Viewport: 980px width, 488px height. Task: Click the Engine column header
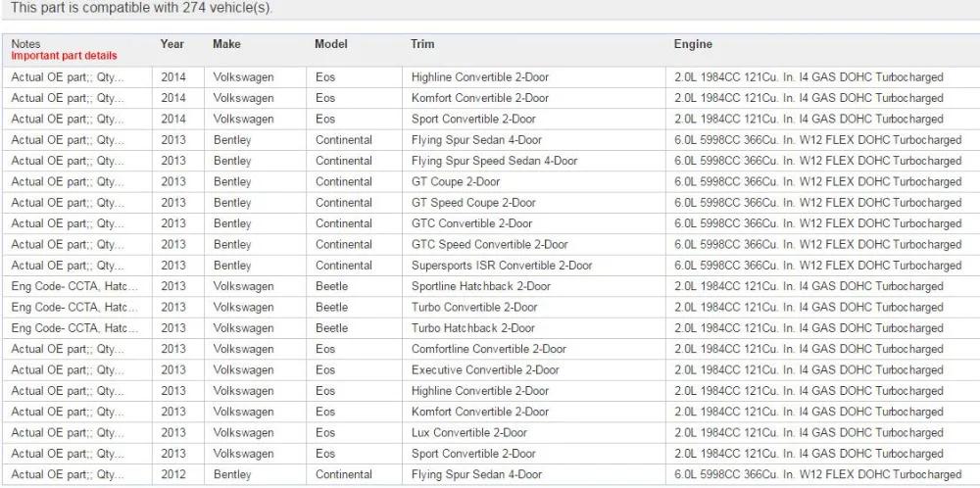[693, 44]
